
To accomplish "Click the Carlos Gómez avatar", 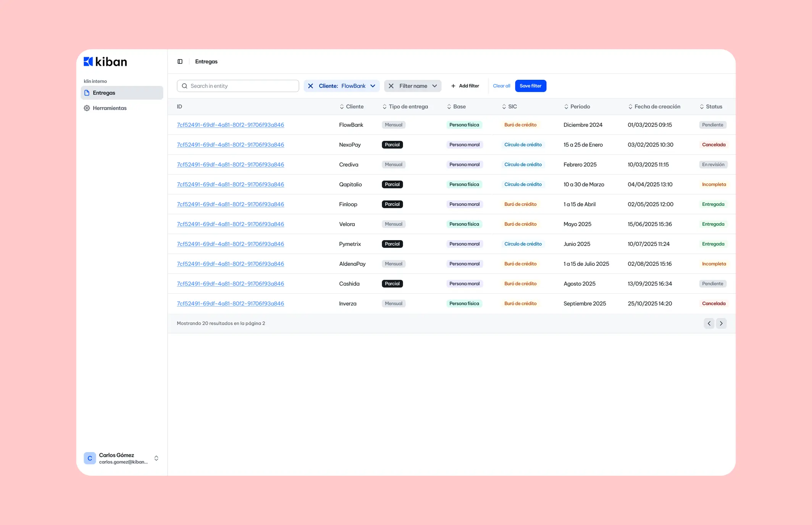I will [x=90, y=458].
